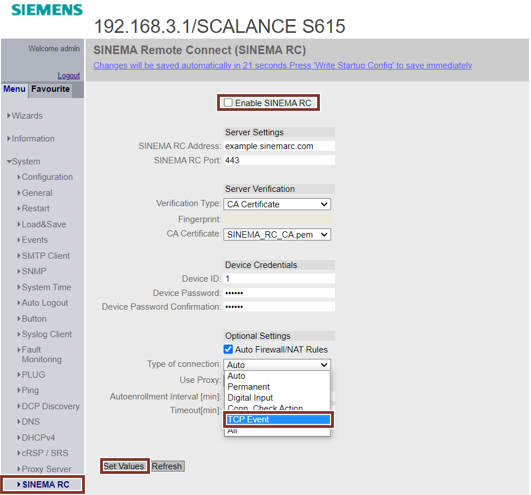Click the SINEMA RC Port field
Image resolution: width=531 pixels, height=495 pixels.
pos(279,160)
